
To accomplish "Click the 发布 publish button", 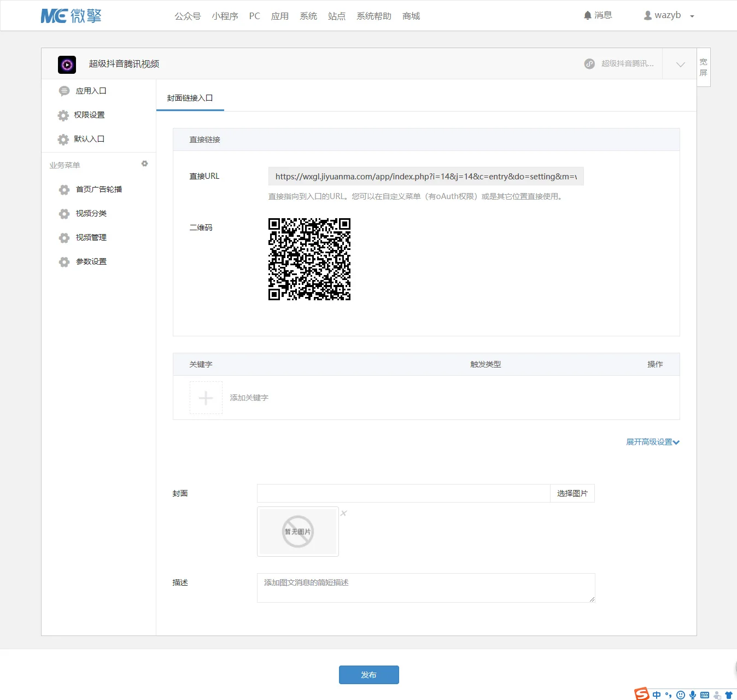I will point(369,675).
